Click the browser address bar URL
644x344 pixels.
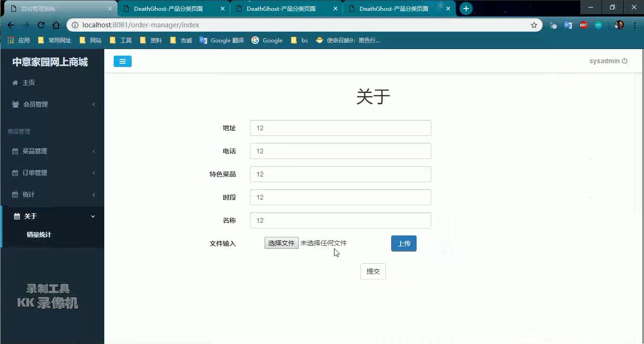[141, 25]
